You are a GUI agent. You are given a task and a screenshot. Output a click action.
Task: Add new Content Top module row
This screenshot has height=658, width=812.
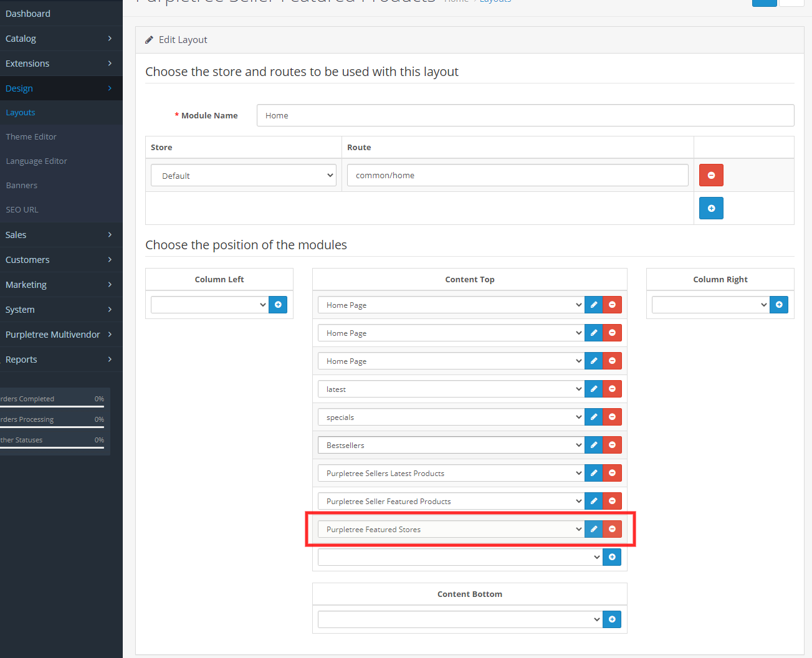pyautogui.click(x=612, y=557)
